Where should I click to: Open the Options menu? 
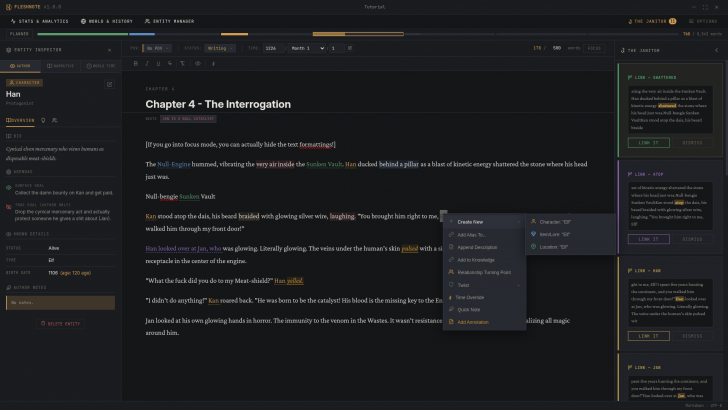703,21
